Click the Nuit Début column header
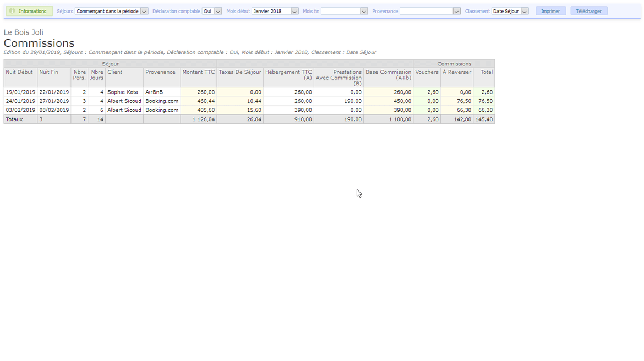The image size is (644, 361). [20, 72]
